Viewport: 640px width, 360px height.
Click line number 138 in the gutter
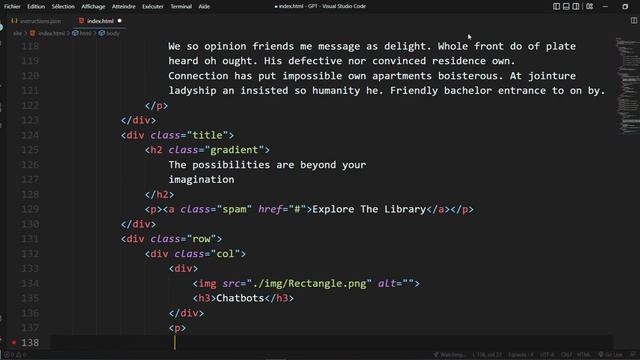30,342
